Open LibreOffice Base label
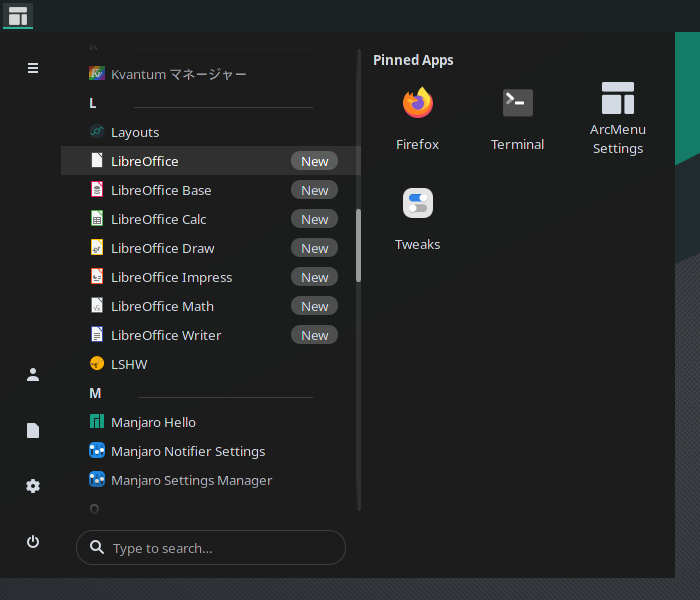The height and width of the screenshot is (600, 700). point(161,190)
